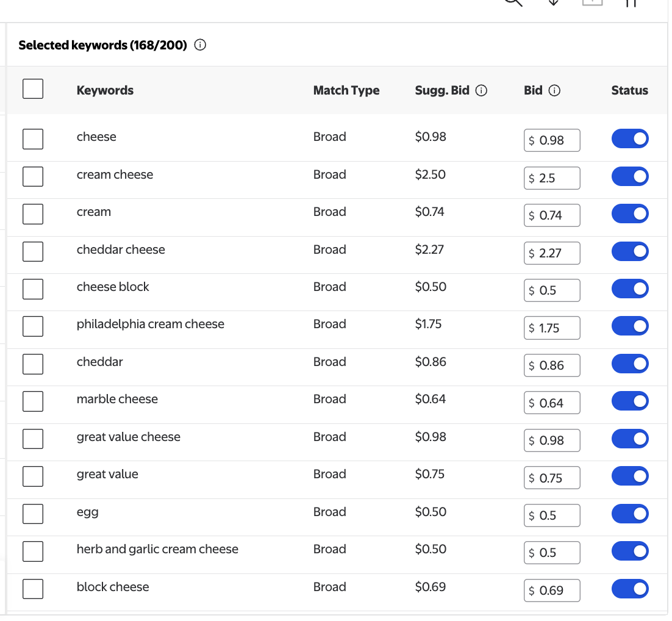Tick the select-all checkbox in header row
672x621 pixels.
tap(33, 89)
